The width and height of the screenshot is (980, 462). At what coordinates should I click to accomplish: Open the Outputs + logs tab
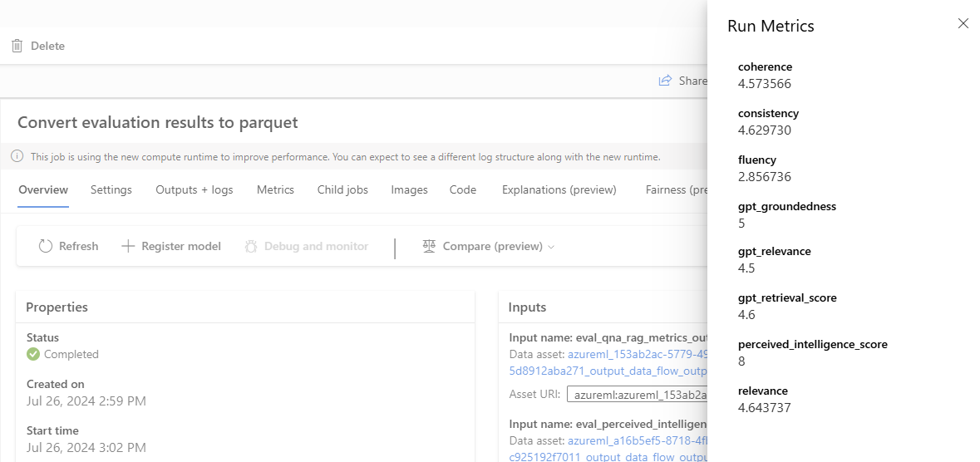(x=195, y=190)
